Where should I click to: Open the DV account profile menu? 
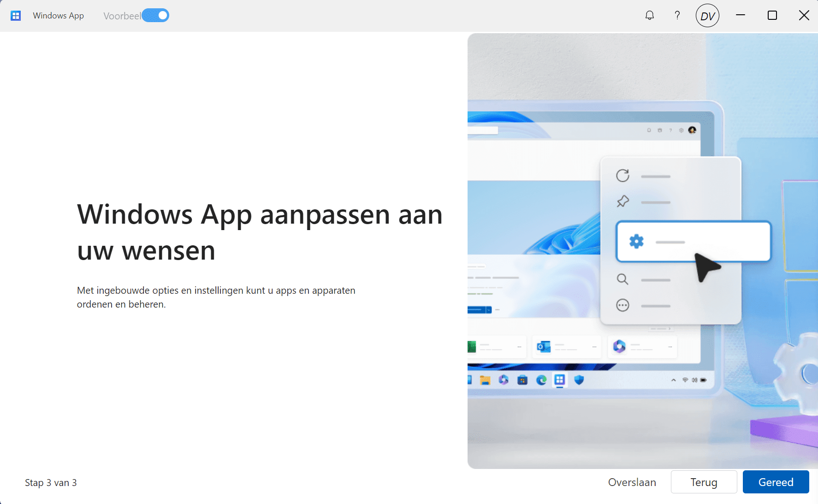(x=707, y=16)
